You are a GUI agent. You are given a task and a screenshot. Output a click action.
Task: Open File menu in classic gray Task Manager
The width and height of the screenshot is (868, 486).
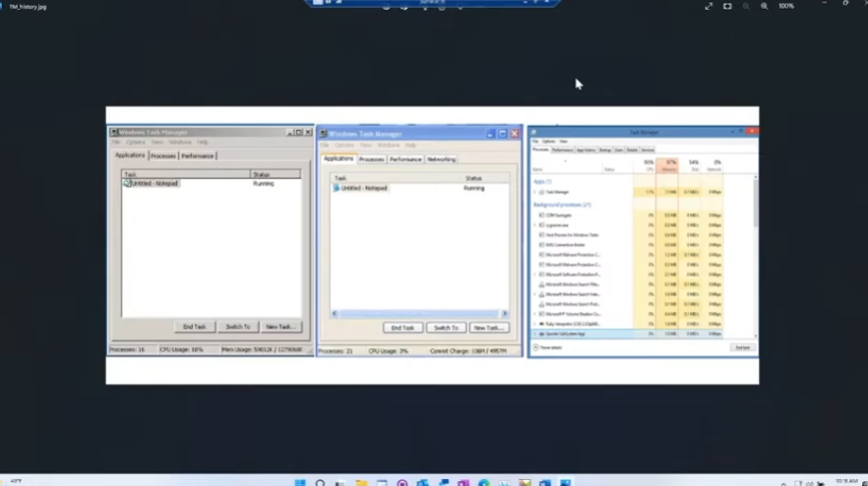point(116,143)
